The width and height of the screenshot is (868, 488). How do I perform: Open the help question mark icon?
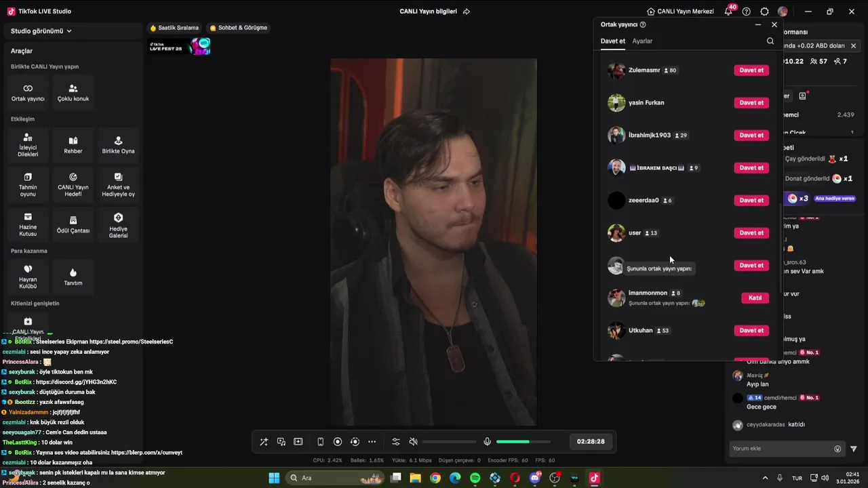(x=747, y=12)
